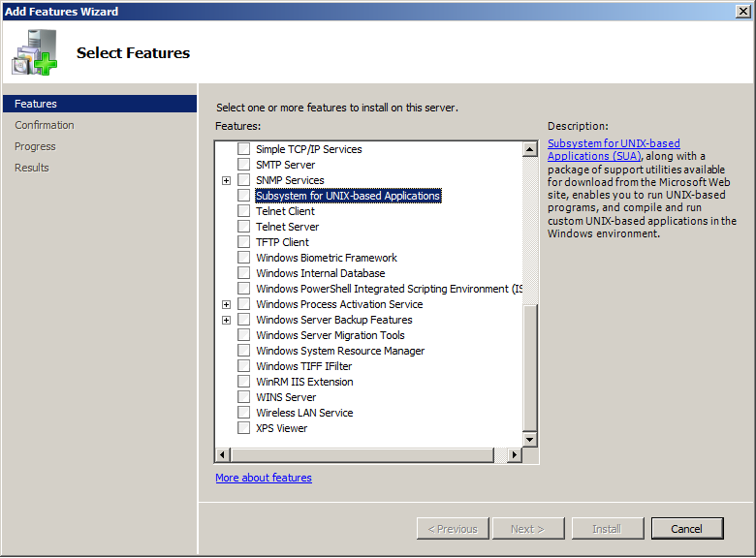Image resolution: width=756 pixels, height=558 pixels.
Task: Click the server with green plus wizard icon
Action: (35, 52)
